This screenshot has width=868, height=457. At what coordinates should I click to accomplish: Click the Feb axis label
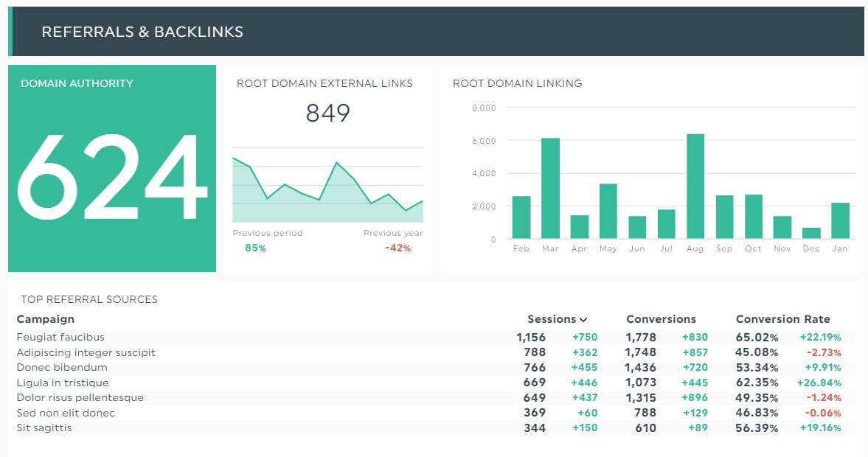pyautogui.click(x=521, y=249)
